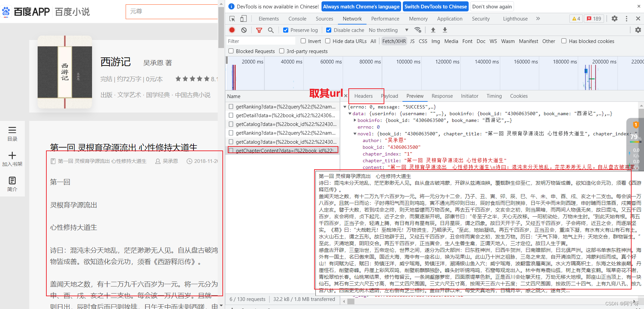Open the Response tab of request

point(442,96)
